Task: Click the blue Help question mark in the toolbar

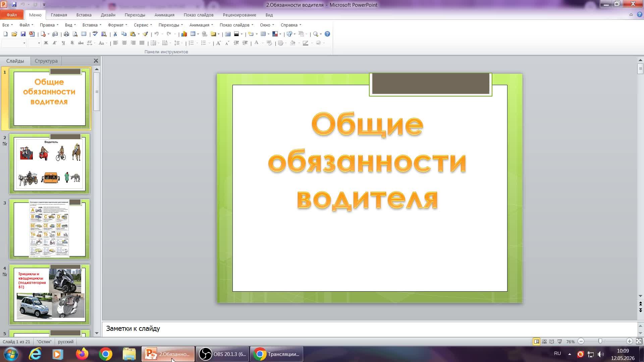Action: tap(327, 34)
